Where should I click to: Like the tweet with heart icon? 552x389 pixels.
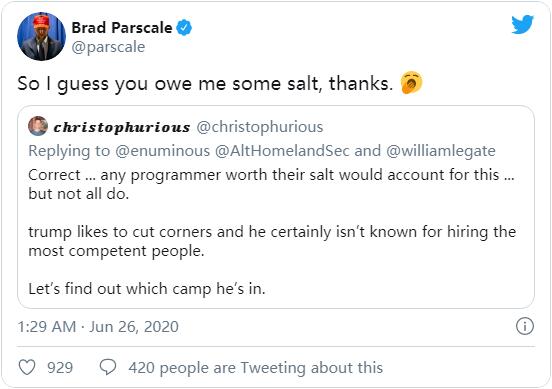(27, 367)
